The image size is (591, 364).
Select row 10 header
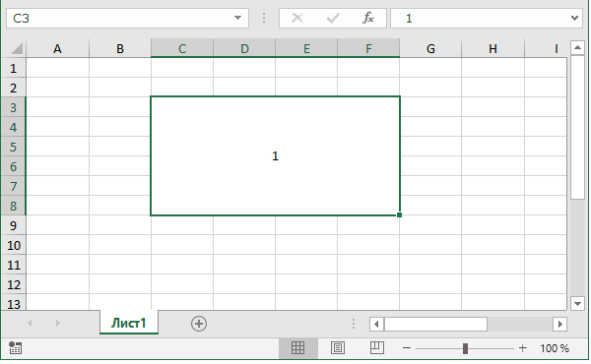[14, 245]
